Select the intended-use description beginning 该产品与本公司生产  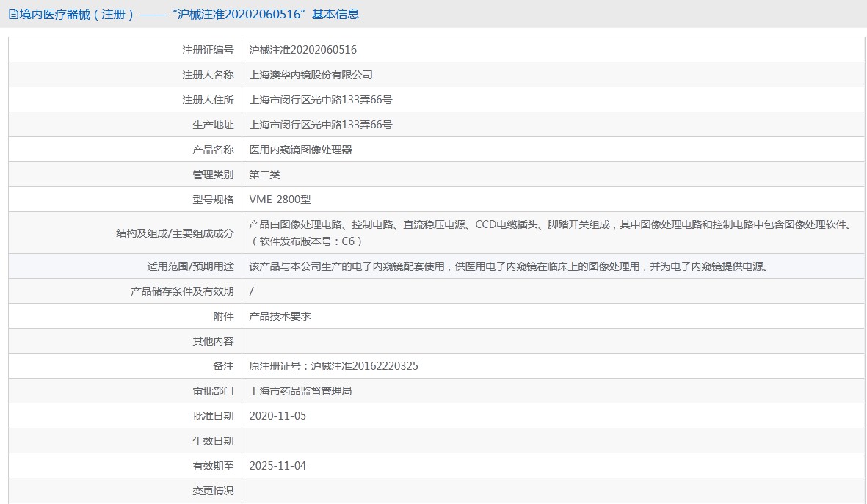(509, 266)
